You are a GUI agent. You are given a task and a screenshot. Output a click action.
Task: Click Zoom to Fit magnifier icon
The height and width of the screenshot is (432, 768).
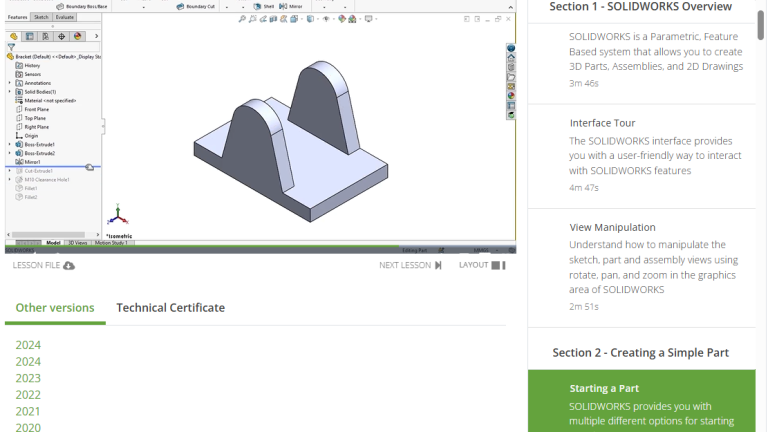click(242, 19)
